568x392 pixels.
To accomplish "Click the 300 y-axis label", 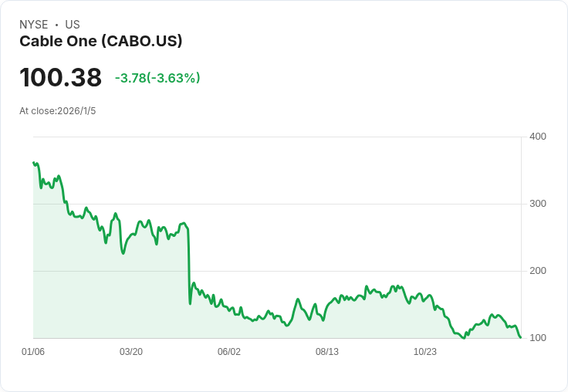I will (537, 204).
